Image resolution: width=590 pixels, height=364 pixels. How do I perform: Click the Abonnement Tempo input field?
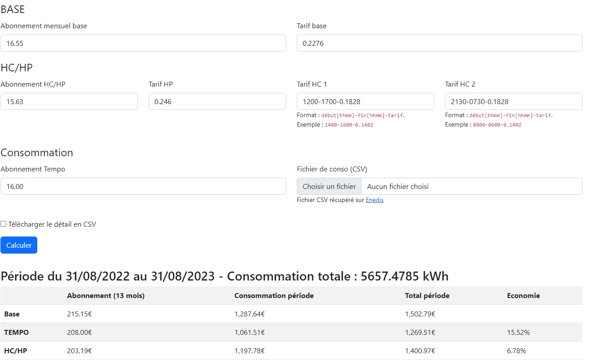143,186
